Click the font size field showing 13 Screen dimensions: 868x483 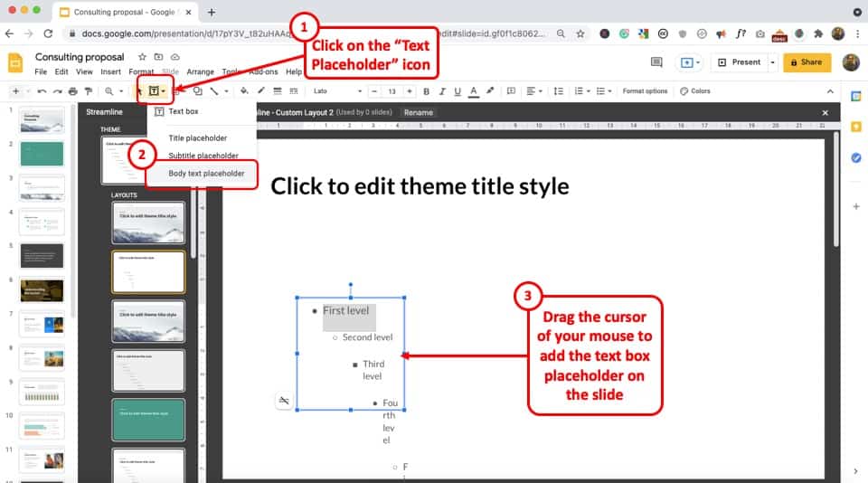pos(392,90)
